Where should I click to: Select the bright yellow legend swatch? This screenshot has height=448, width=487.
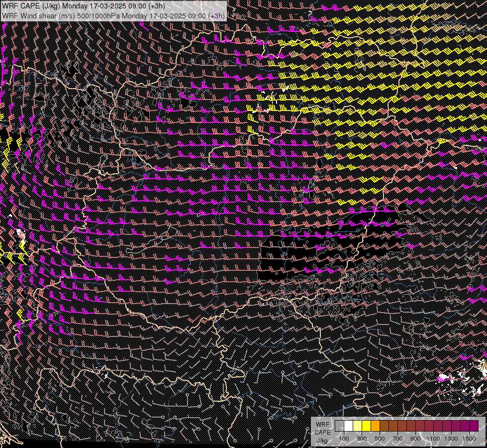367,426
